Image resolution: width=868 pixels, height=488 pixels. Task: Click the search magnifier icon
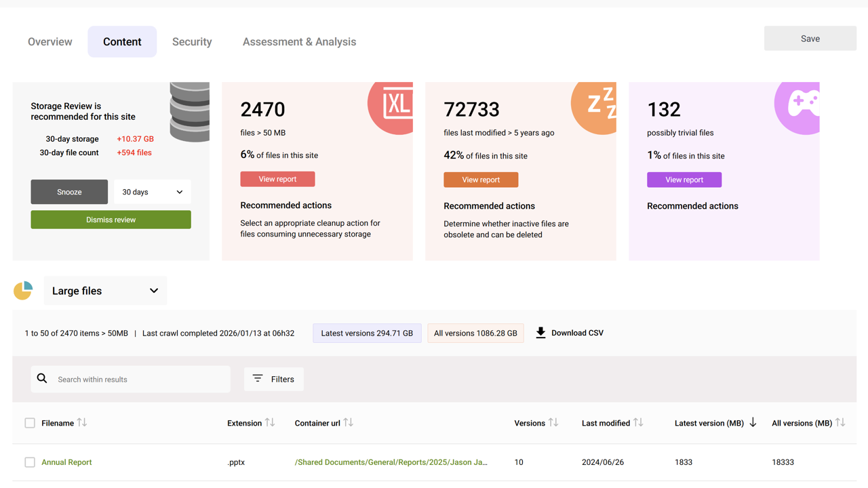click(x=42, y=379)
